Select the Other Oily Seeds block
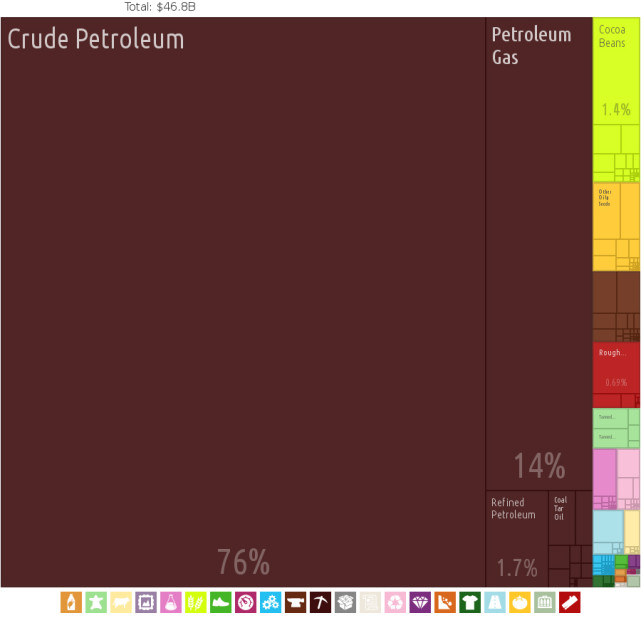This screenshot has height=618, width=641. pos(607,211)
